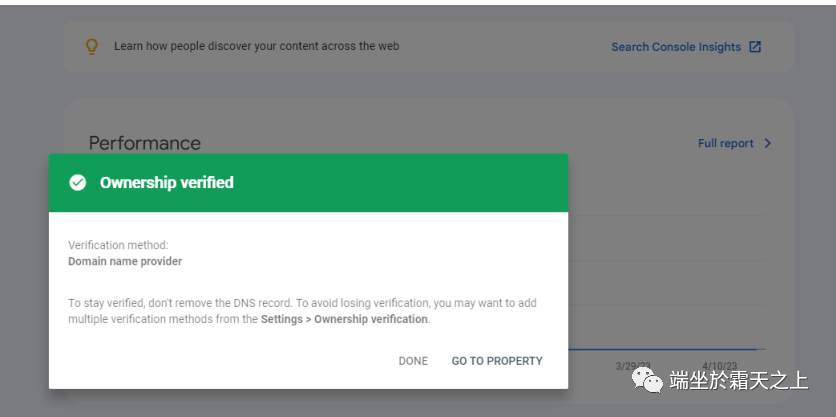836x417 pixels.
Task: Click the external link icon beside Search Console Insights
Action: pyautogui.click(x=755, y=47)
